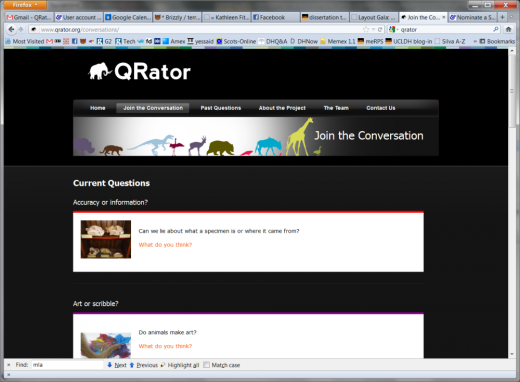Open the Scots-Online bookmark

tap(236, 41)
